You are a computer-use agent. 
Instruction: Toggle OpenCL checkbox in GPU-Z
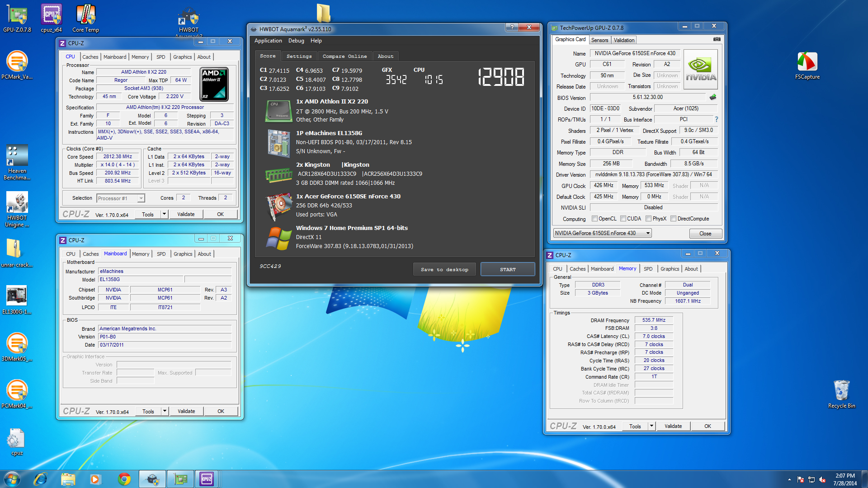[x=595, y=219]
